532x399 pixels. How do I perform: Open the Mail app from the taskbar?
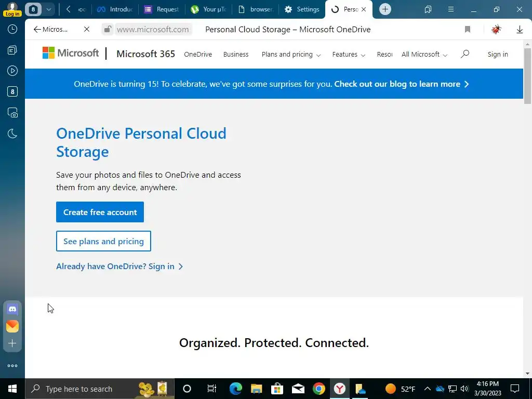coord(298,389)
